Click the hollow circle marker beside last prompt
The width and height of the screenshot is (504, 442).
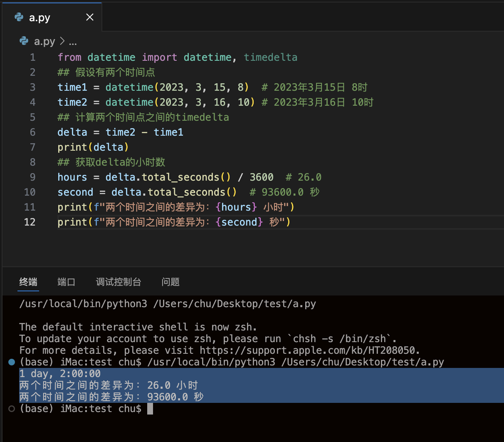(12, 409)
